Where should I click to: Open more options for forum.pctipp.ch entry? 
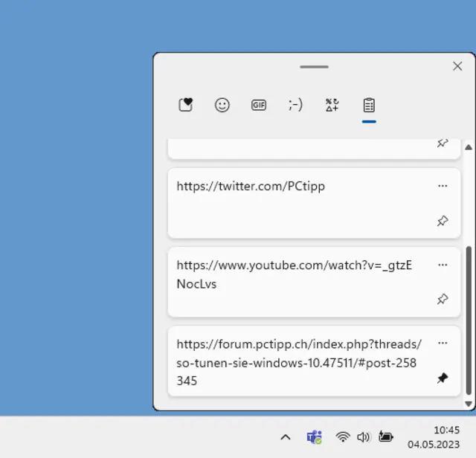tap(443, 343)
